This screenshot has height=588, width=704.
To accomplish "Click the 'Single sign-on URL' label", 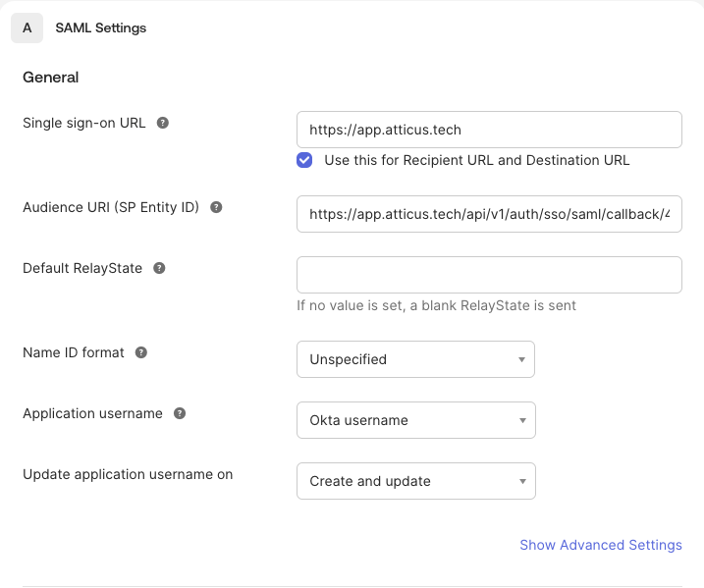I will click(x=84, y=123).
